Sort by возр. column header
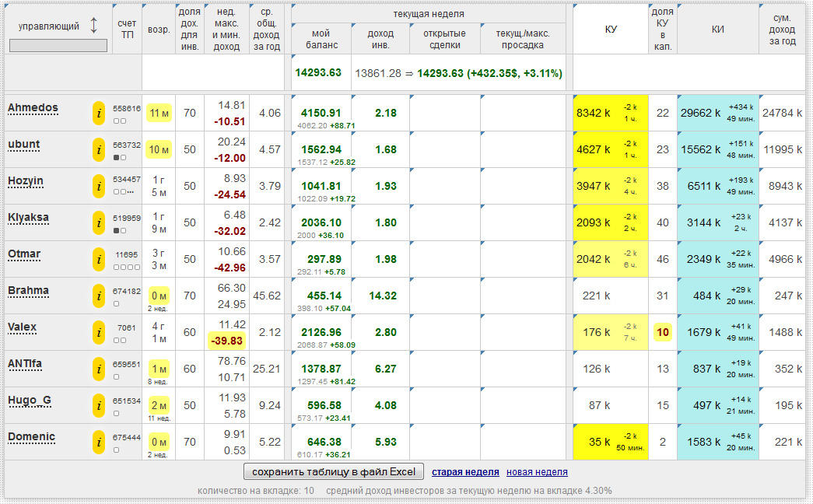 click(x=159, y=29)
